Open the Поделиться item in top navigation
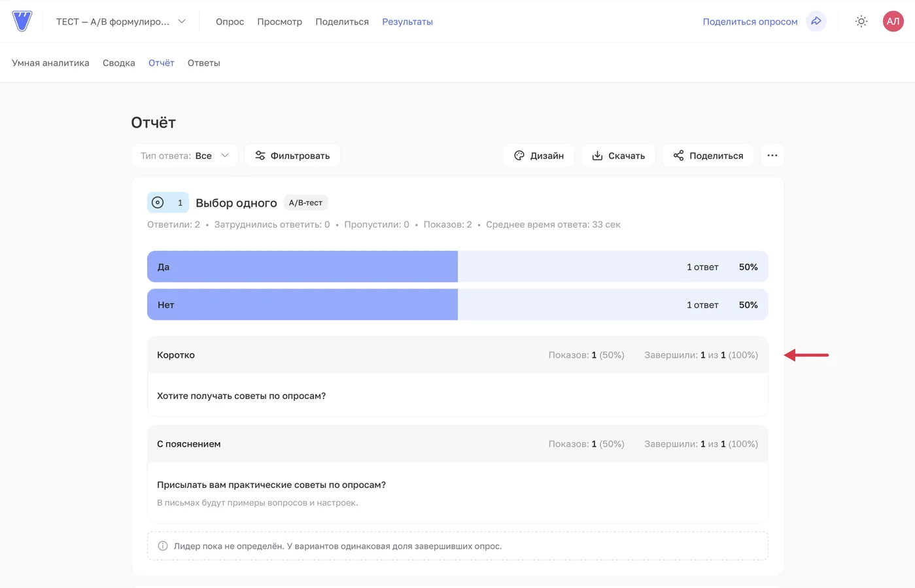 tap(342, 22)
